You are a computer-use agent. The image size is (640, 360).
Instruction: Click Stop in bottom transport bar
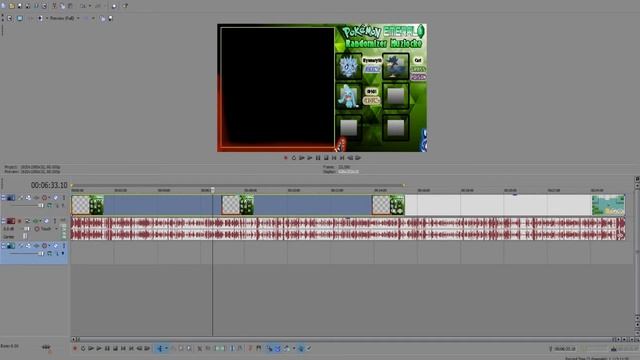coord(115,349)
